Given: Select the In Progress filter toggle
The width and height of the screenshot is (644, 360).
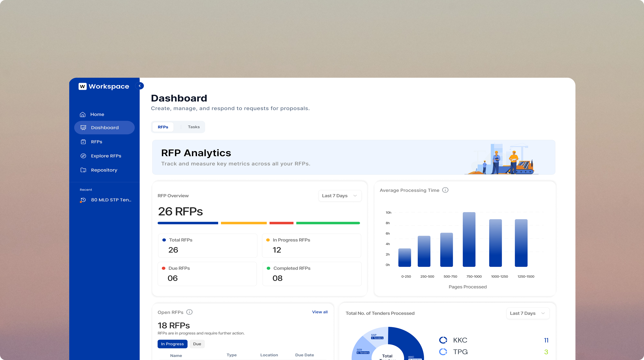Looking at the screenshot, I should pos(172,344).
